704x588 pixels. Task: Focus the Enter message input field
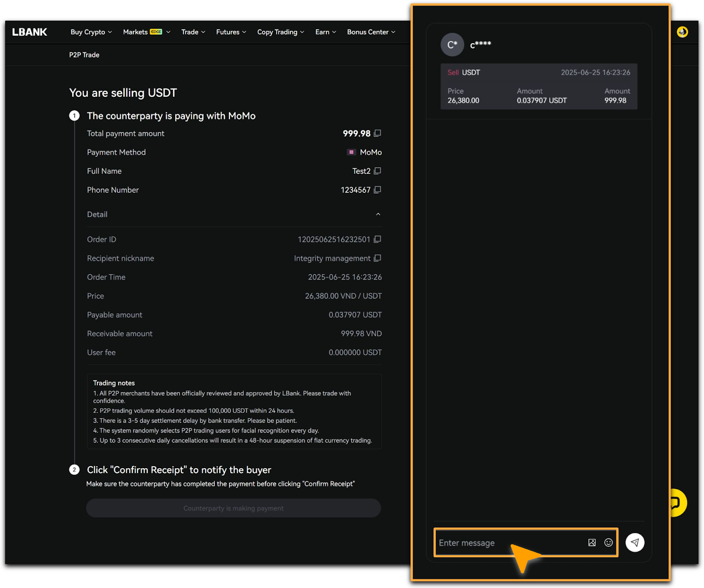506,543
